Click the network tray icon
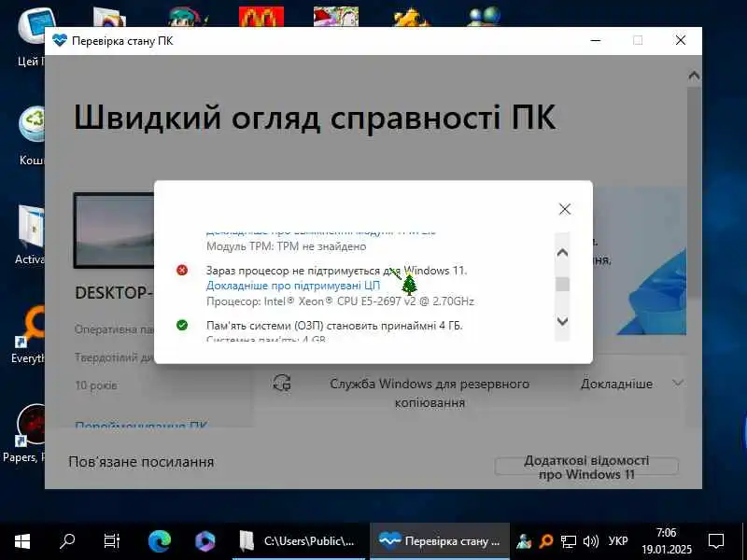The width and height of the screenshot is (747, 560). point(568,541)
